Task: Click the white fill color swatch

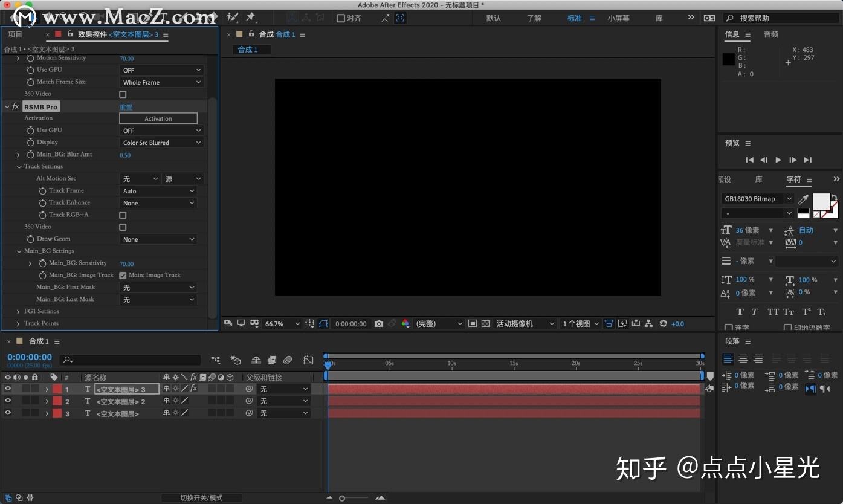Action: pyautogui.click(x=821, y=201)
